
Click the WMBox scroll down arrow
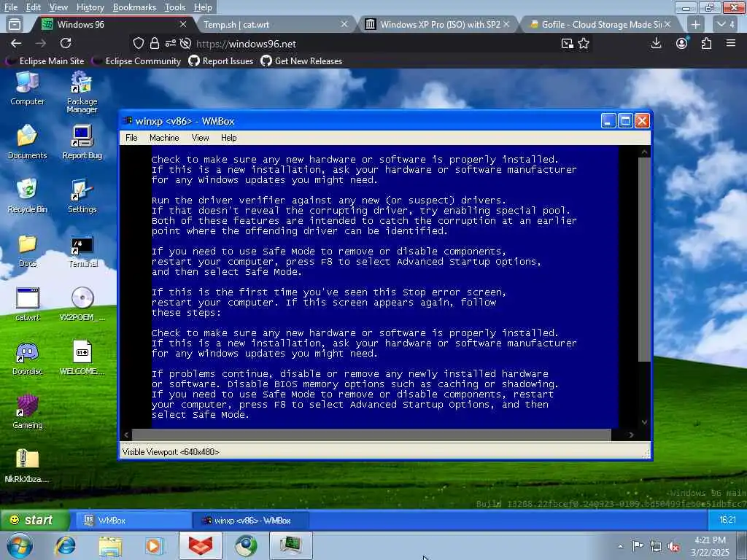point(644,422)
